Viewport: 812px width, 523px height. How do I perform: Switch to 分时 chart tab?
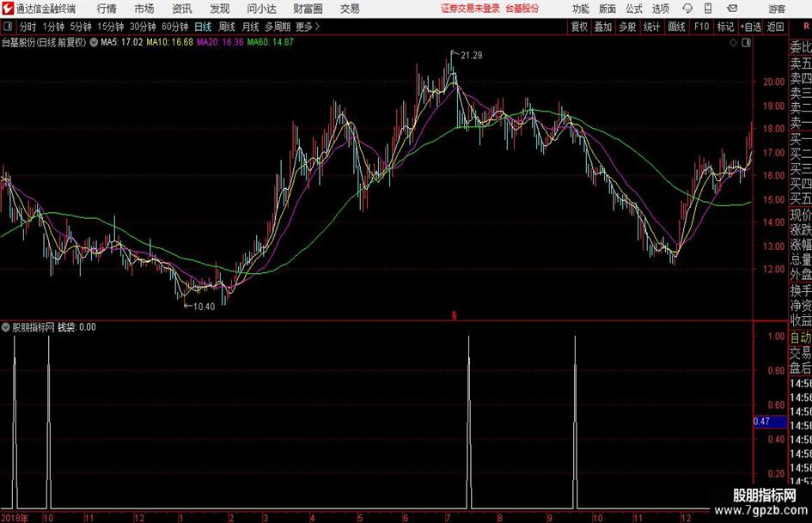(x=28, y=27)
